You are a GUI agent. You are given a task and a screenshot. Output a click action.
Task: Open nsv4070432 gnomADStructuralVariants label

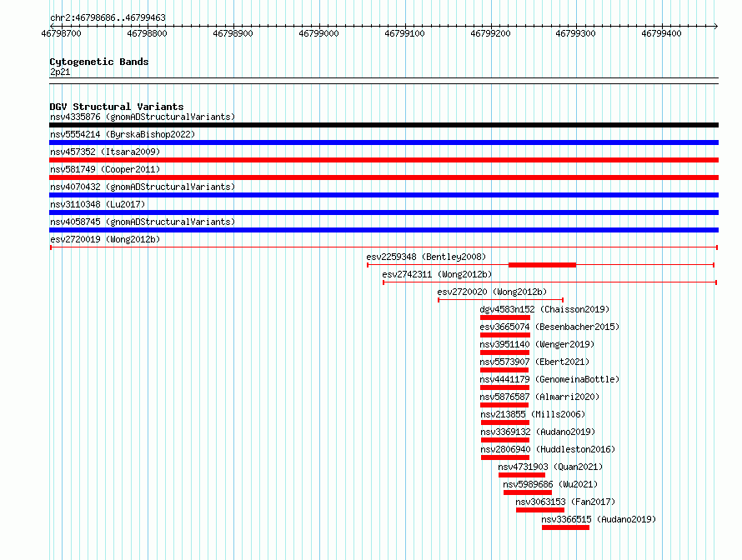[143, 187]
